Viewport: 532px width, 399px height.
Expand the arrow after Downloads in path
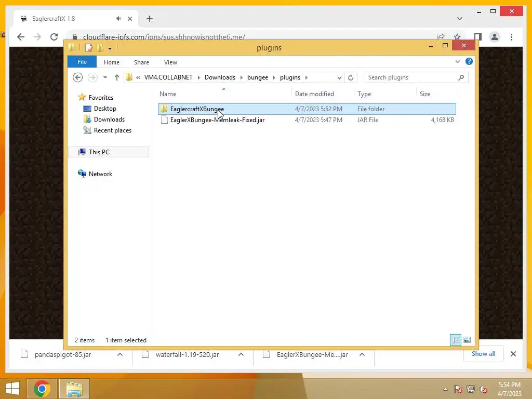pyautogui.click(x=241, y=77)
